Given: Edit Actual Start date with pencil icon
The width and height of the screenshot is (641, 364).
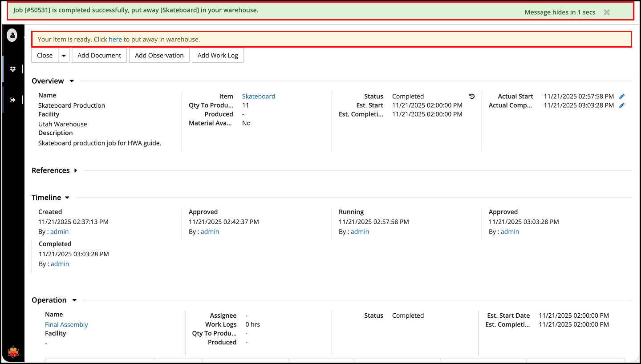Looking at the screenshot, I should 622,96.
